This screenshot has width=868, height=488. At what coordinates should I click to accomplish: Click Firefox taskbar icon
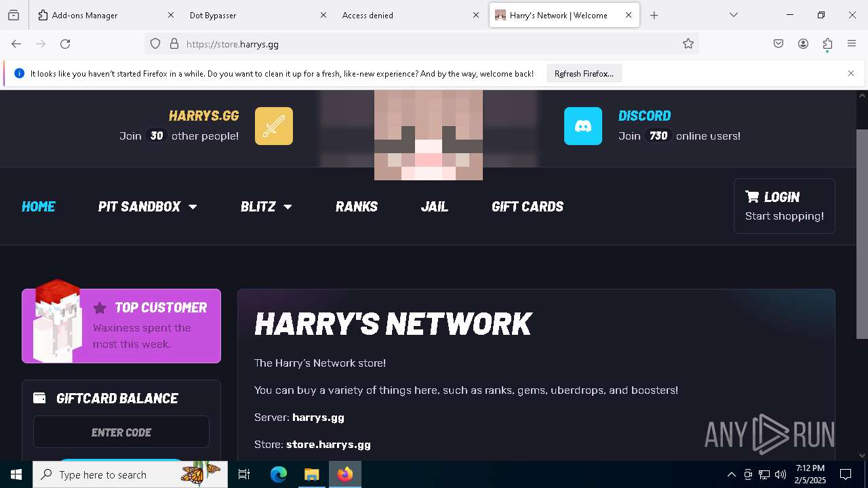point(345,474)
